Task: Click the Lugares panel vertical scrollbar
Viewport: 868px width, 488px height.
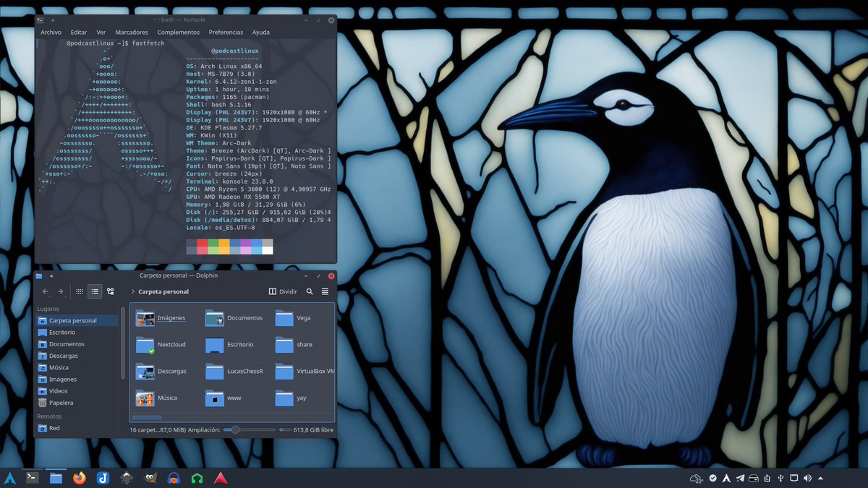Action: [x=122, y=344]
